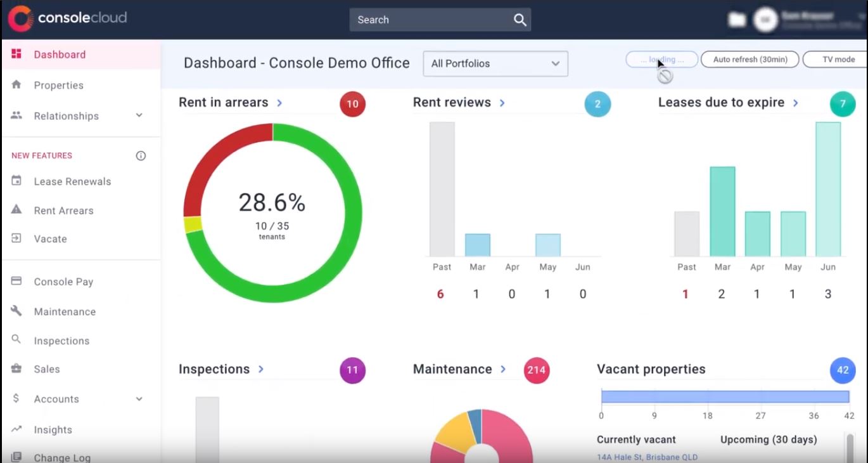The width and height of the screenshot is (868, 463).
Task: Click the Properties home icon
Action: click(x=17, y=84)
